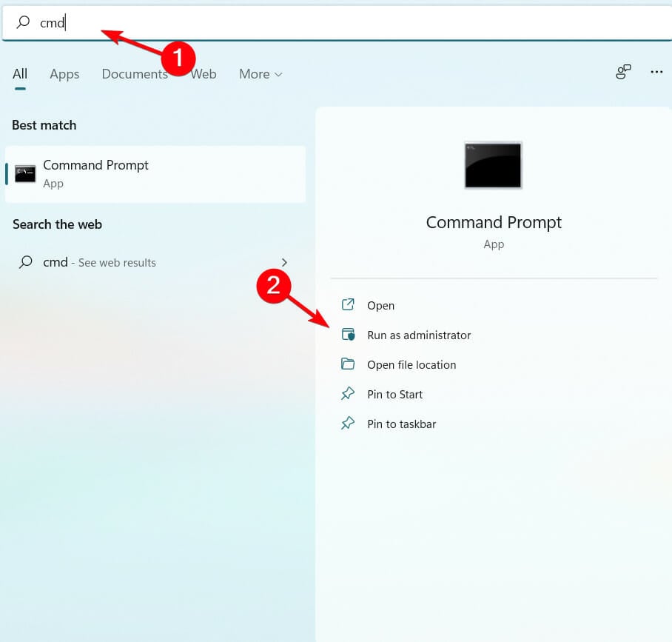The image size is (672, 642).
Task: Click the Run as administrator shield icon
Action: point(348,334)
